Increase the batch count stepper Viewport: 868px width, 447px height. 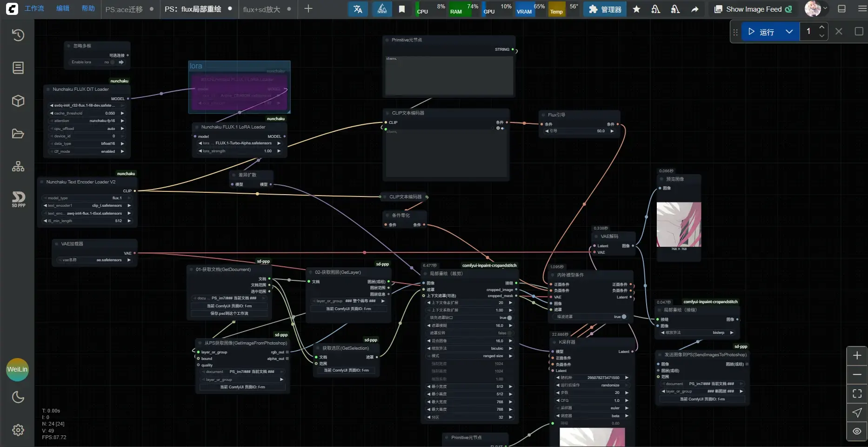822,27
